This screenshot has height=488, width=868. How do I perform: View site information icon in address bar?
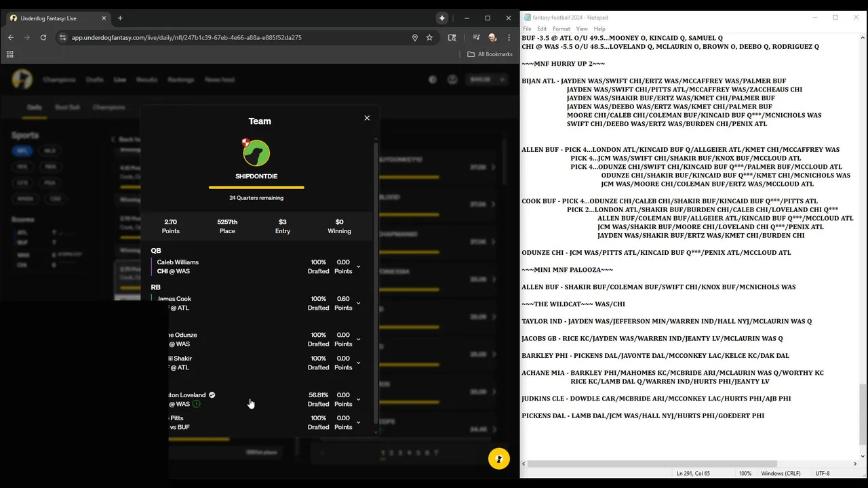pyautogui.click(x=62, y=38)
